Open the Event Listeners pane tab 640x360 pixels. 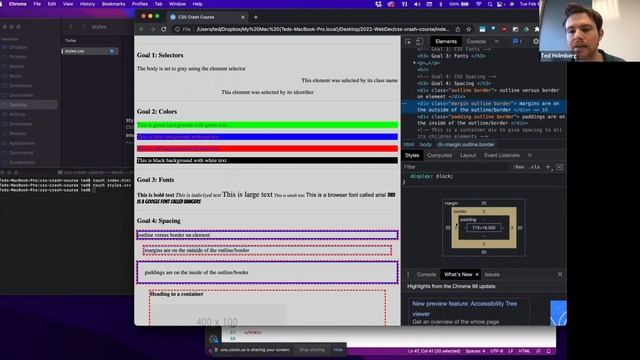click(x=502, y=156)
